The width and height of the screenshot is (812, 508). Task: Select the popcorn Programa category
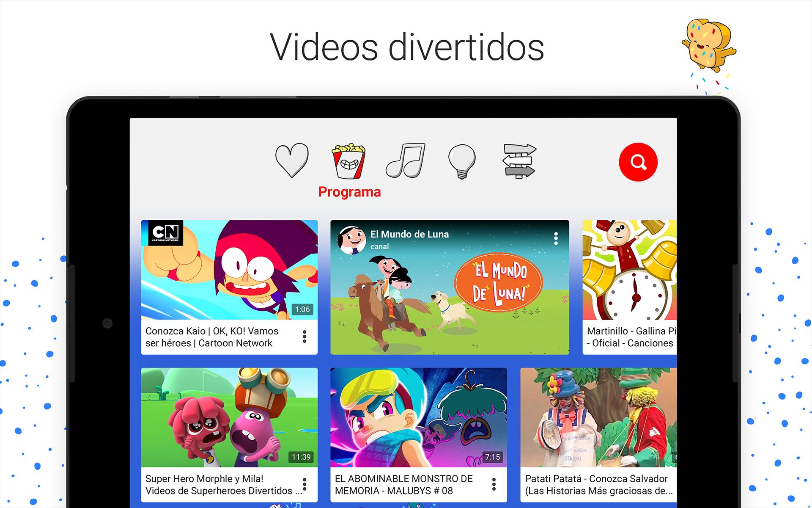[348, 161]
